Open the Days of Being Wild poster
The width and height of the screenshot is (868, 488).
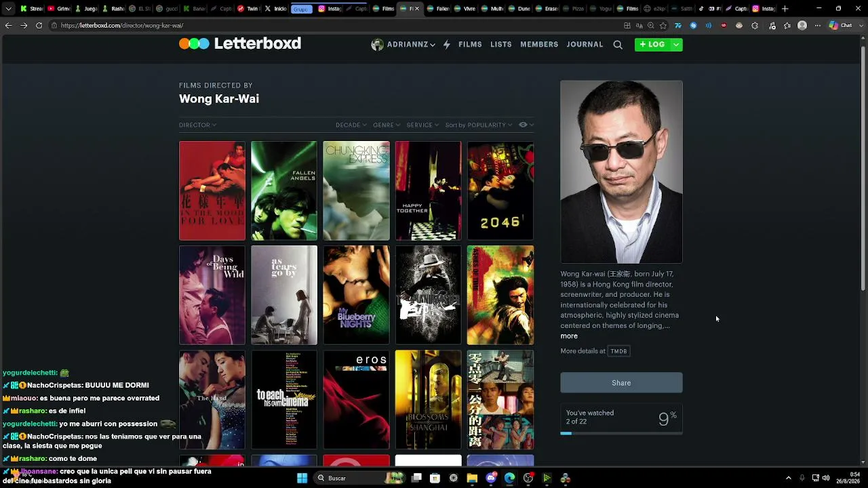click(x=212, y=295)
